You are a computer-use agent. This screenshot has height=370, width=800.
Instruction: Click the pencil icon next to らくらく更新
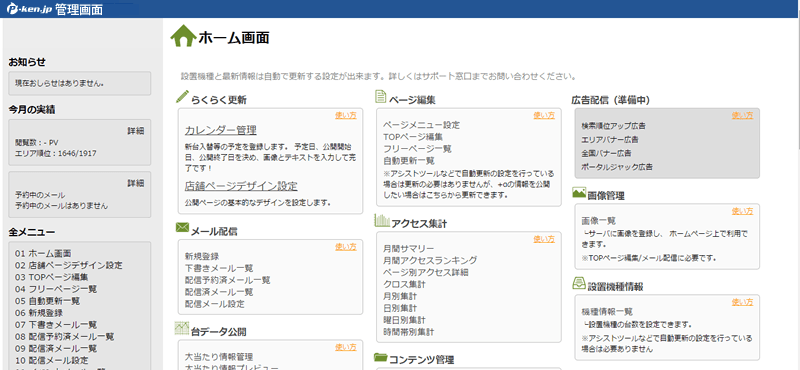(182, 96)
